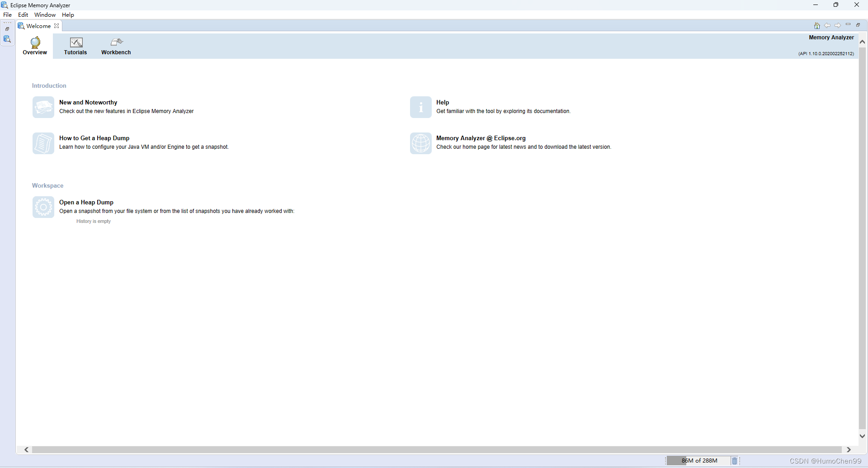The width and height of the screenshot is (868, 468).
Task: Open the Edit menu
Action: click(x=23, y=15)
